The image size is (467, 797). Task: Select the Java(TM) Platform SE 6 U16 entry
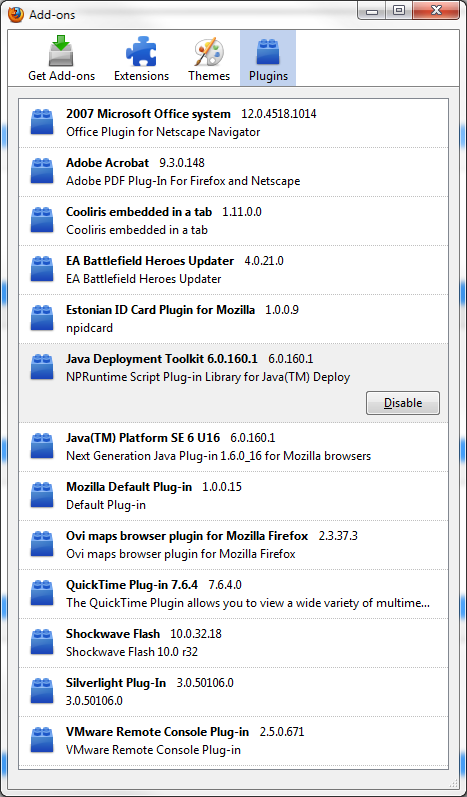(x=233, y=446)
